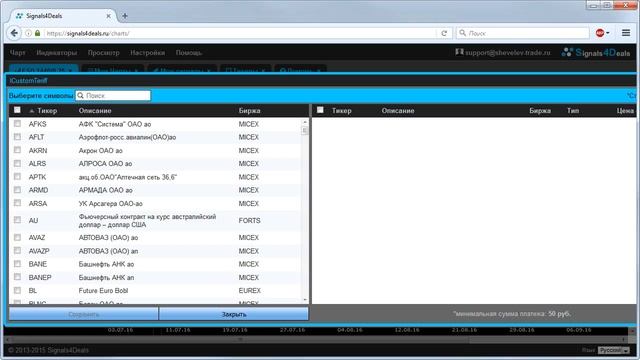Open the Настройки menu

[148, 53]
